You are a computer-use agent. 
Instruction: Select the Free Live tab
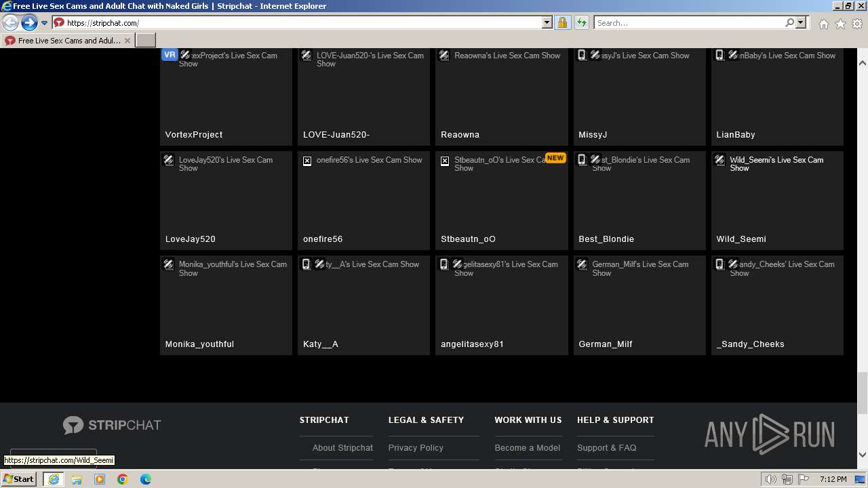pyautogui.click(x=67, y=41)
